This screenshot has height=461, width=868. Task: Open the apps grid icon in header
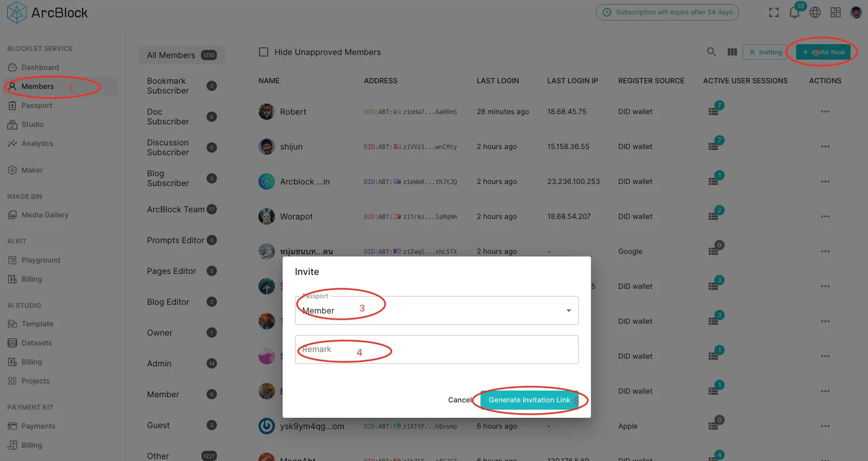(x=835, y=12)
